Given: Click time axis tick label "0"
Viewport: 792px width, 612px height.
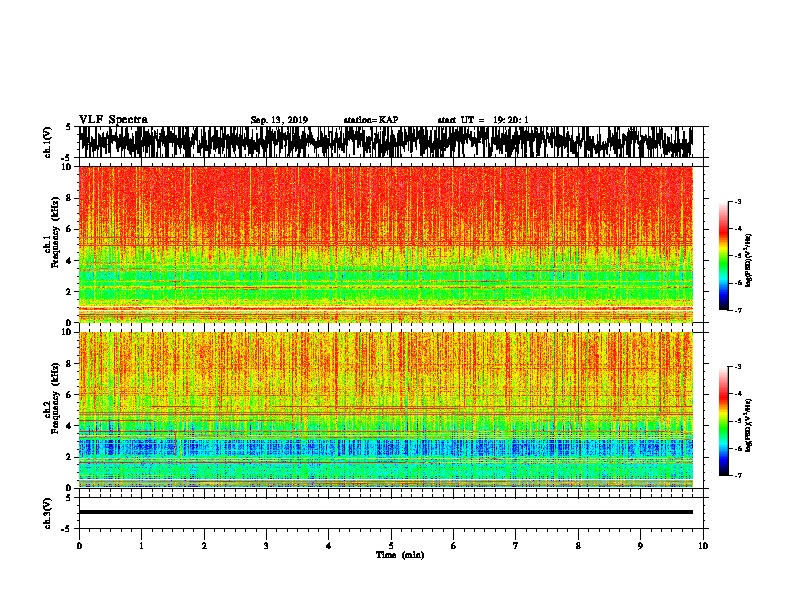Looking at the screenshot, I should pos(79,546).
